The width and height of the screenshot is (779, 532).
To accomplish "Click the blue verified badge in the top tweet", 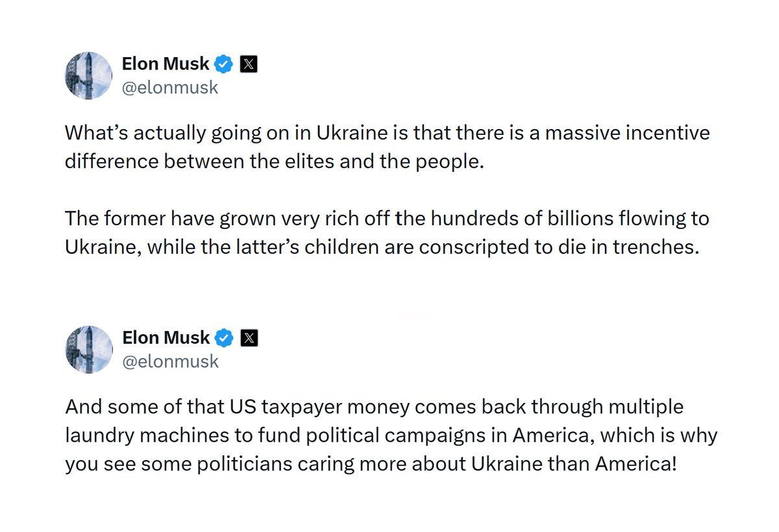I will [224, 64].
